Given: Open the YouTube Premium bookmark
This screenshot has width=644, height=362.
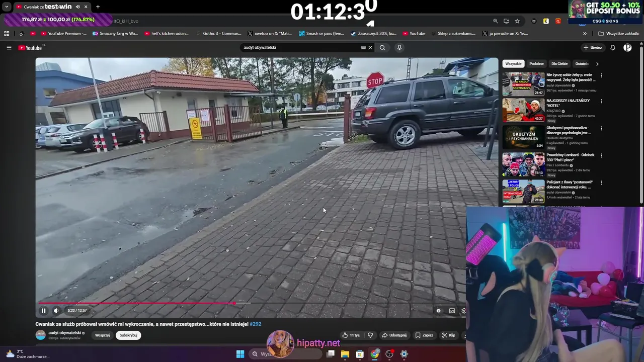Looking at the screenshot, I should [63, 34].
